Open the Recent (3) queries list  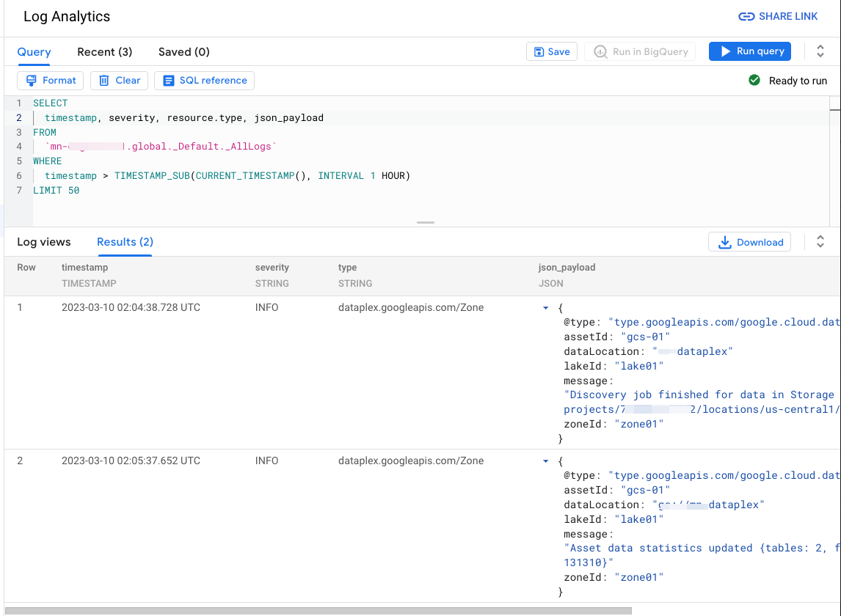point(104,52)
